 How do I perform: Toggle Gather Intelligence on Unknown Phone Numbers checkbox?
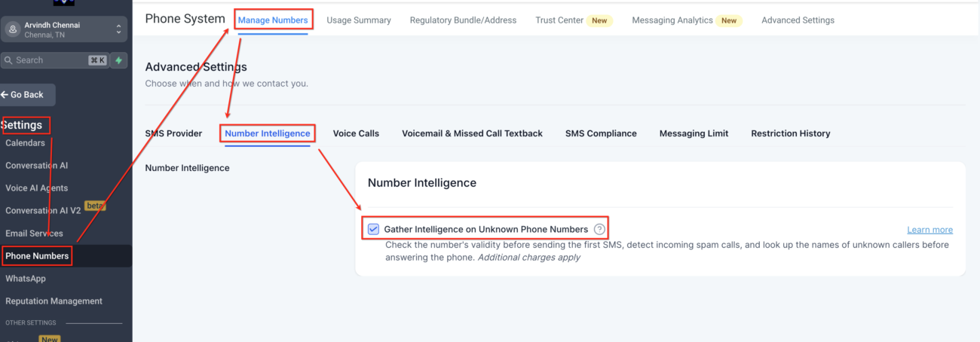point(373,229)
